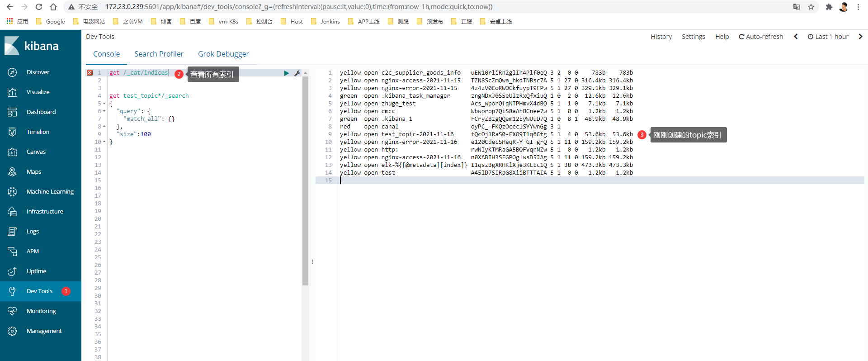This screenshot has width=868, height=361.
Task: Click editor vertical scrollbar thumb
Action: [305, 180]
